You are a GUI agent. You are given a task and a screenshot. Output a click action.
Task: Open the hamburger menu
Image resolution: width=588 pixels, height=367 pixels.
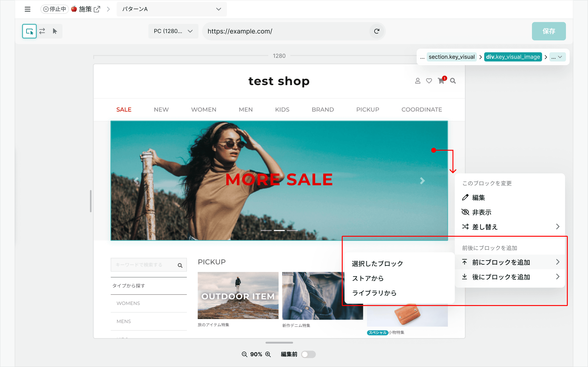[28, 9]
